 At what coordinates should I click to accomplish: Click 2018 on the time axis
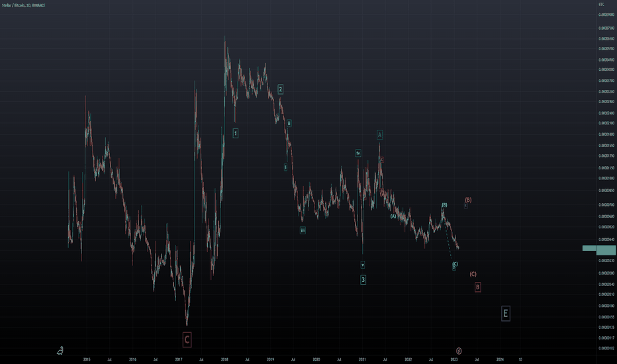[224, 359]
